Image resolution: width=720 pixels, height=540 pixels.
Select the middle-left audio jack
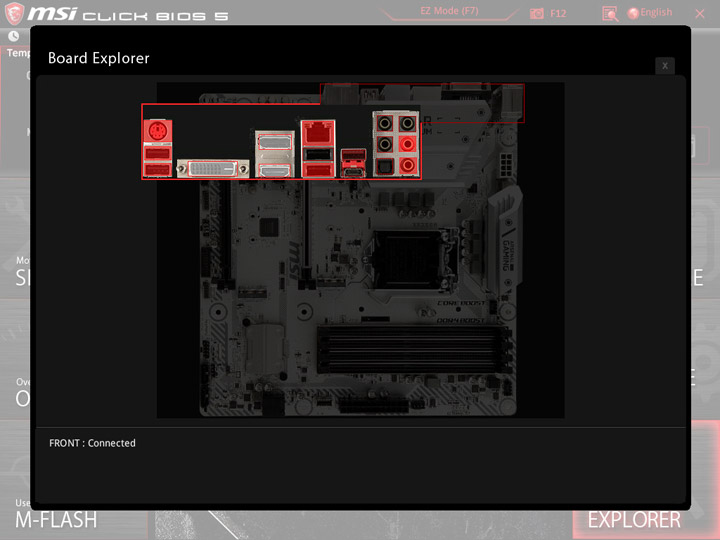[384, 144]
